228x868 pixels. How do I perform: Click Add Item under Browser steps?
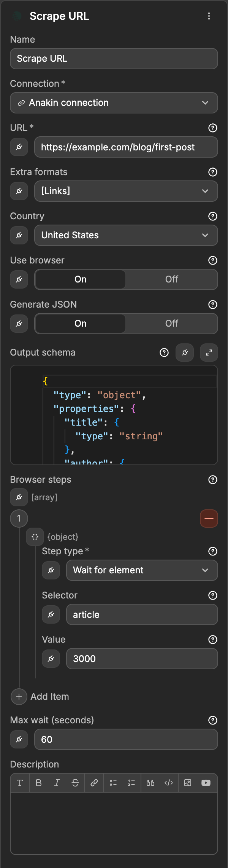(40, 697)
